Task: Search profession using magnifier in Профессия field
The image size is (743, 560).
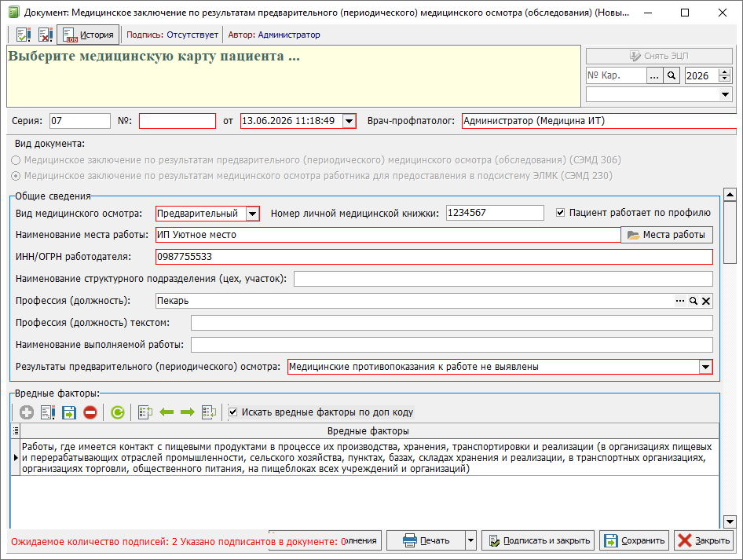Action: coord(694,301)
